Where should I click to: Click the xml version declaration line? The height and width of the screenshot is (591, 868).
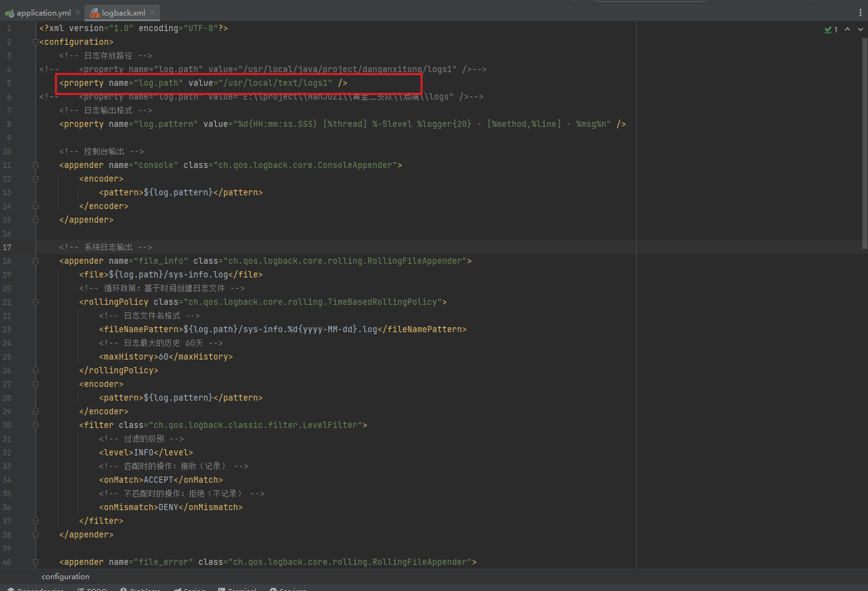(134, 29)
